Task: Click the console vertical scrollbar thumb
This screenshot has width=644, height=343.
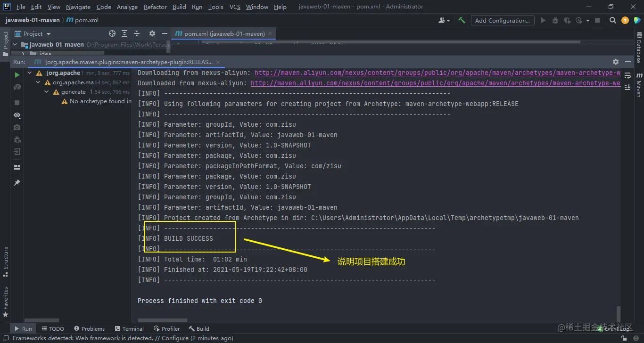Action: (619, 313)
